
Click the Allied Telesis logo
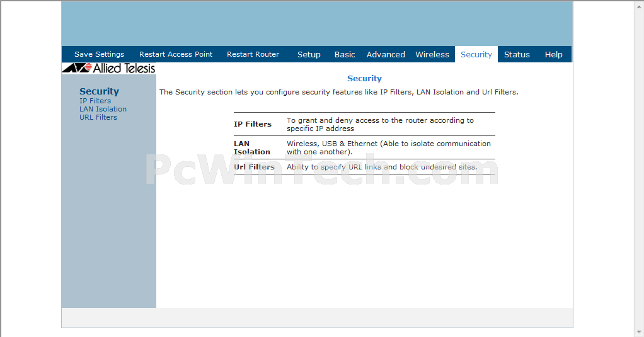[109, 68]
